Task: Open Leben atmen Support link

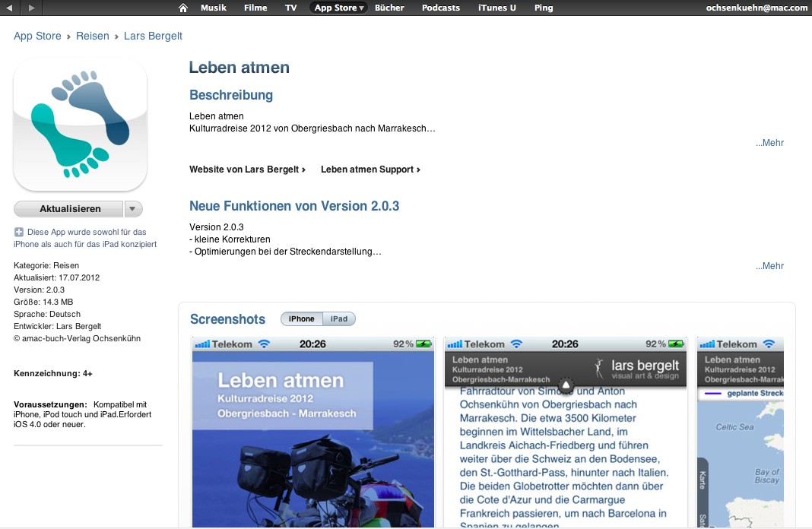Action: tap(370, 169)
